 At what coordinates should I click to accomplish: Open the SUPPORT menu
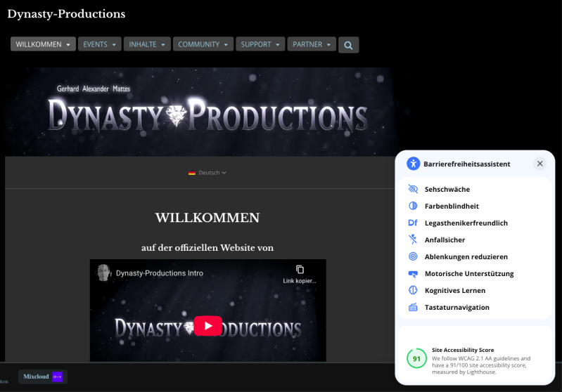260,44
